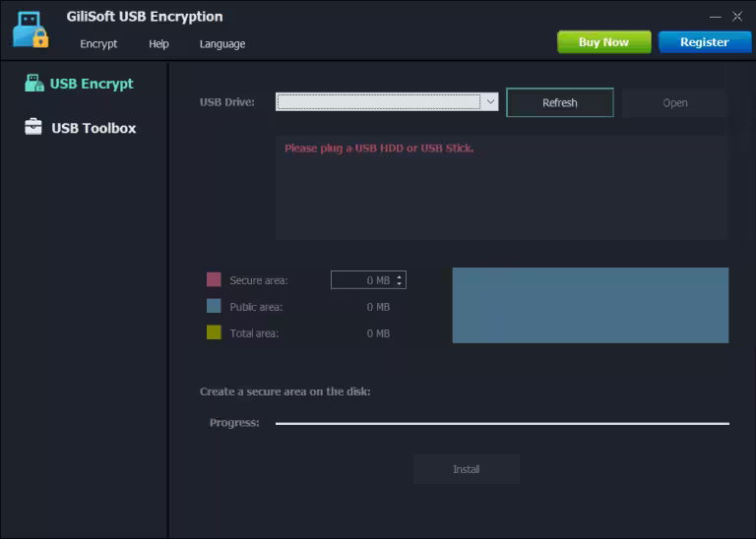
Task: Open the Encrypt menu
Action: tap(98, 44)
